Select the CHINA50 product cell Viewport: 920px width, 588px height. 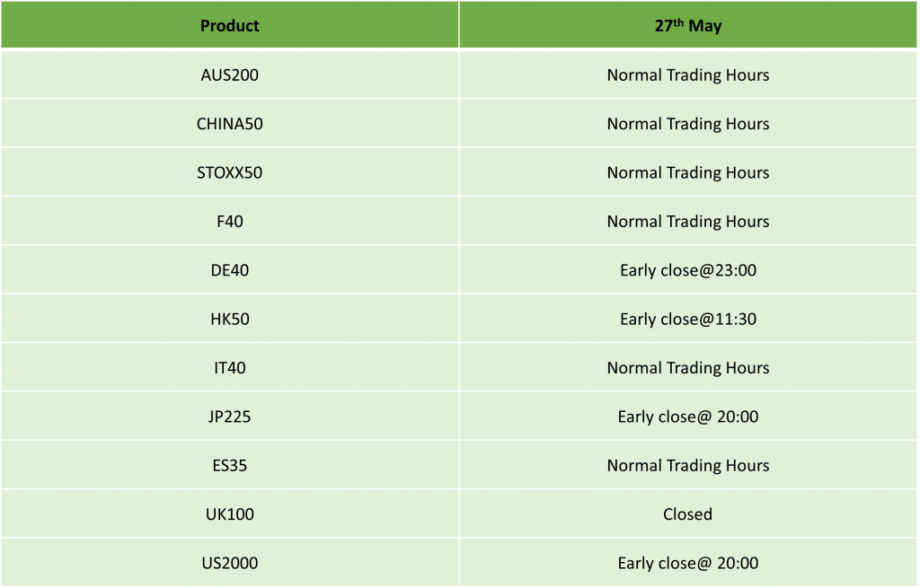click(x=229, y=124)
